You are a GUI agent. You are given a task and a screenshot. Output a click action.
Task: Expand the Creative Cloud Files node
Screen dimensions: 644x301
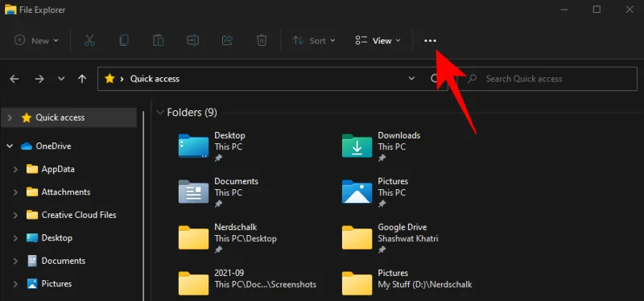(15, 215)
